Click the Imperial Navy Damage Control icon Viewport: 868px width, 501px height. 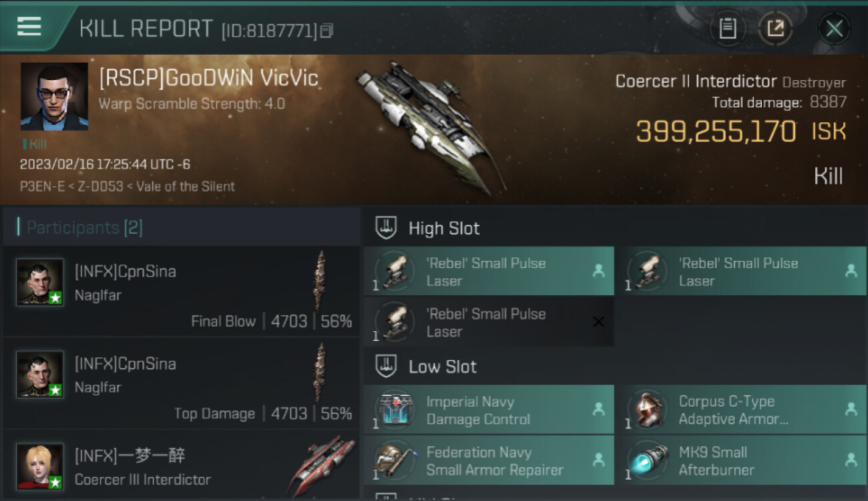coord(395,410)
